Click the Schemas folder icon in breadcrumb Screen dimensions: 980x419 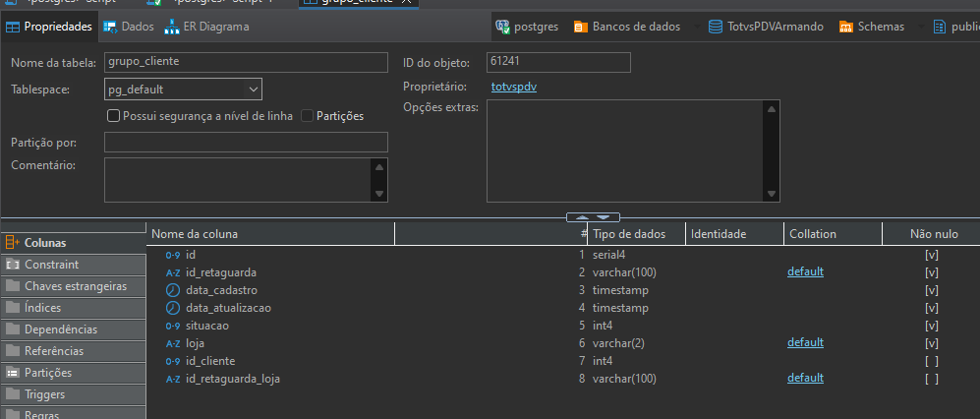click(845, 27)
